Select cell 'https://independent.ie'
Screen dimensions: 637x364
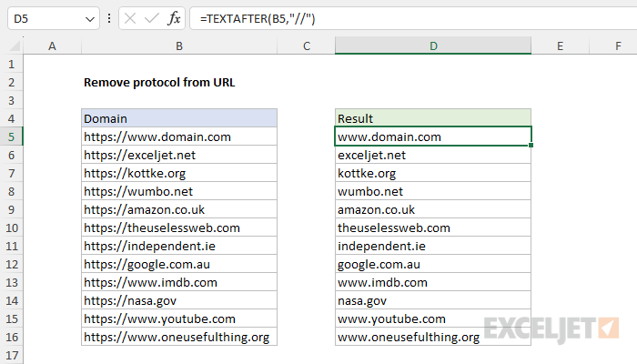point(179,246)
